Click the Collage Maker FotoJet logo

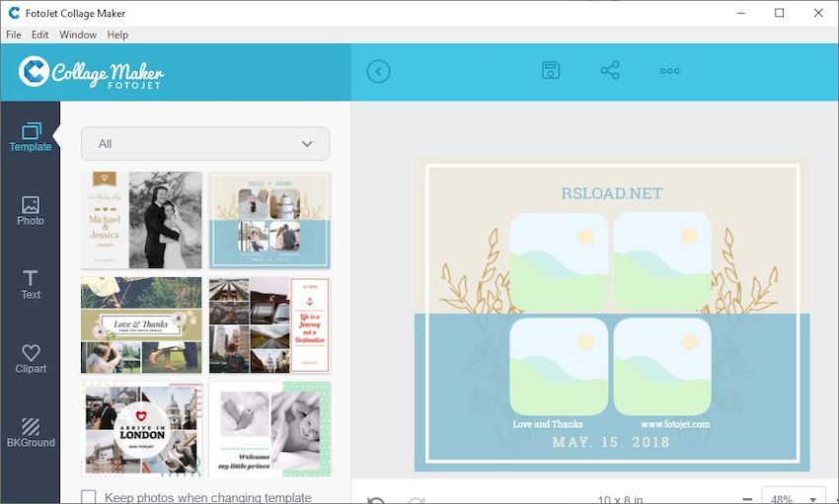coord(92,73)
